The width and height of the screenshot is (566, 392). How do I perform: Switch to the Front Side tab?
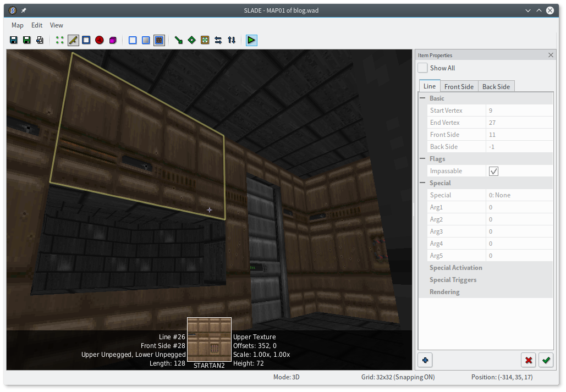pyautogui.click(x=459, y=87)
